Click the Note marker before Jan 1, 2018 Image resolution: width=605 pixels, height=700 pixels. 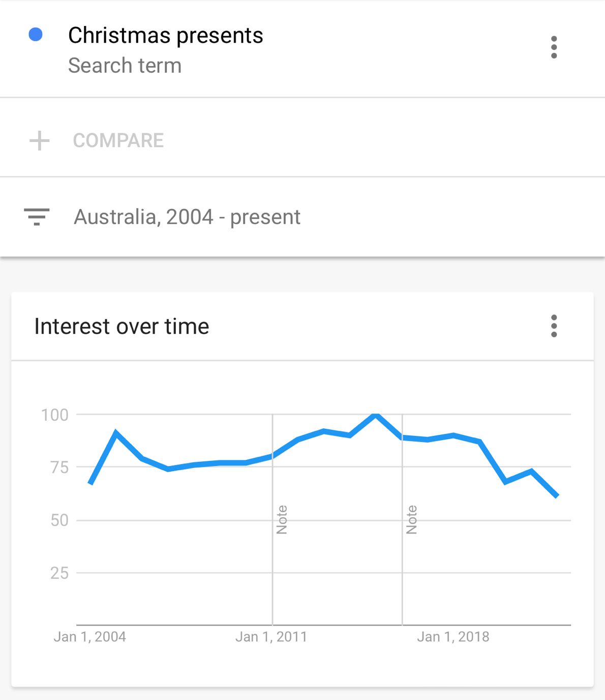[x=411, y=519]
